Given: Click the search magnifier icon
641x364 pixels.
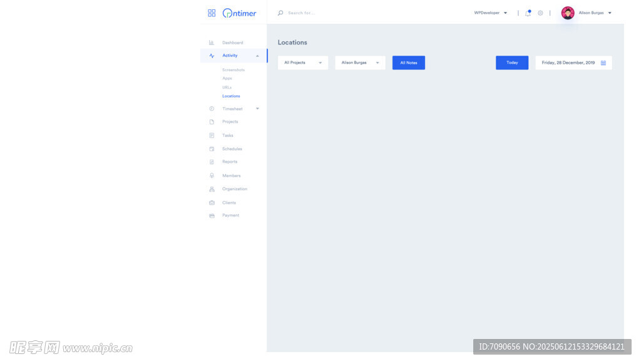Looking at the screenshot, I should (x=280, y=13).
